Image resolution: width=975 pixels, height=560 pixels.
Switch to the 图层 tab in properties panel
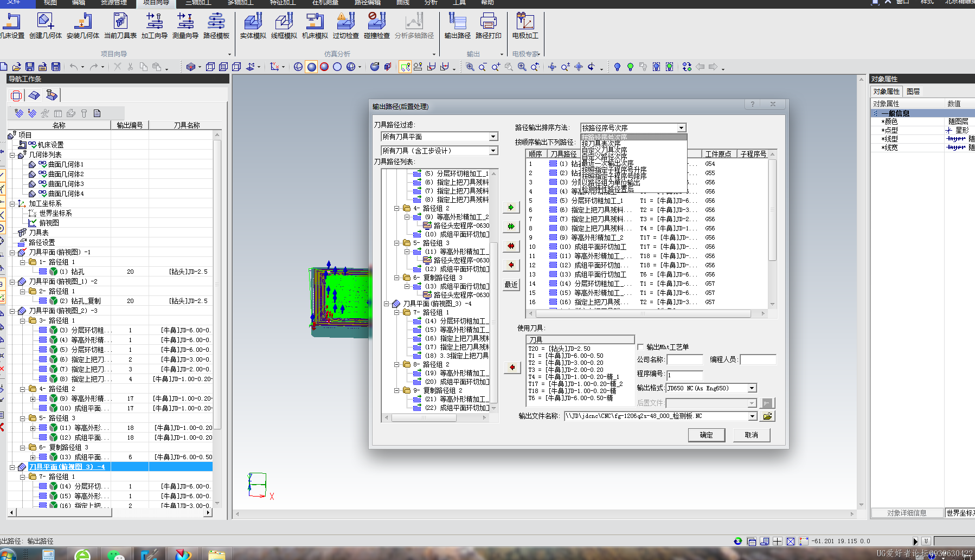click(x=913, y=92)
